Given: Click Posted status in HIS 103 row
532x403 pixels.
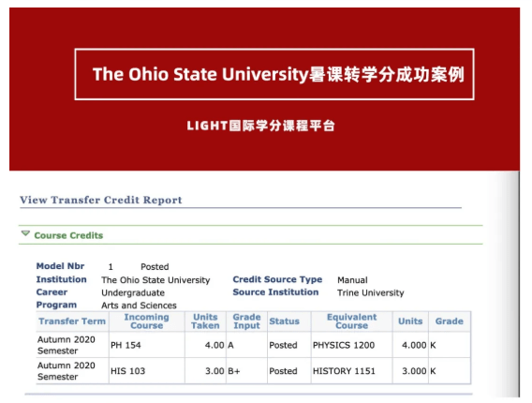Looking at the screenshot, I should (x=283, y=371).
